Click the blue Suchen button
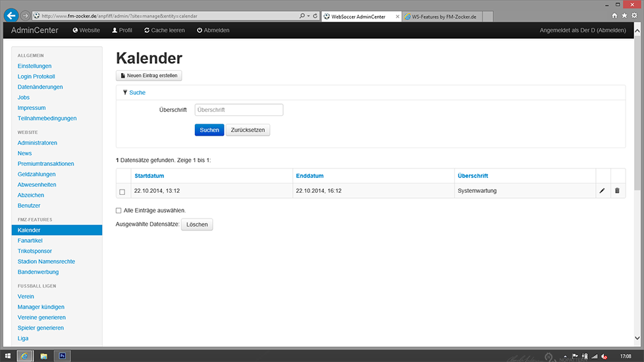Viewport: 644px width, 362px height. (x=209, y=130)
